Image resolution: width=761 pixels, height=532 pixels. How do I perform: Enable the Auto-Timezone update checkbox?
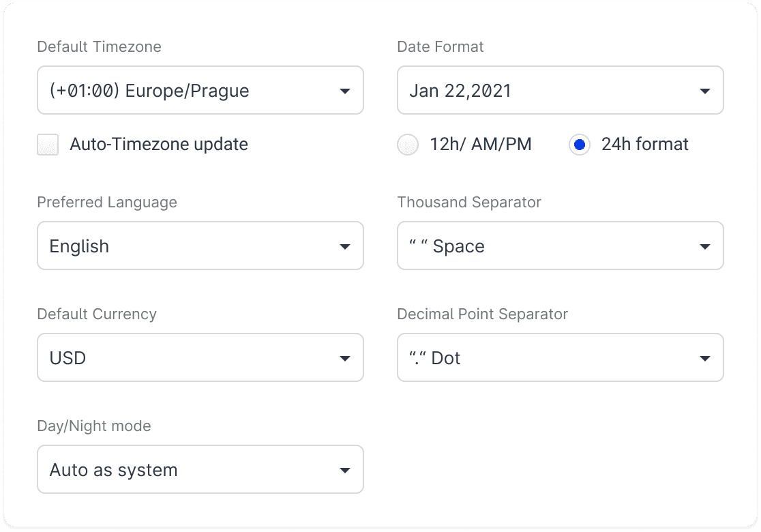[48, 145]
